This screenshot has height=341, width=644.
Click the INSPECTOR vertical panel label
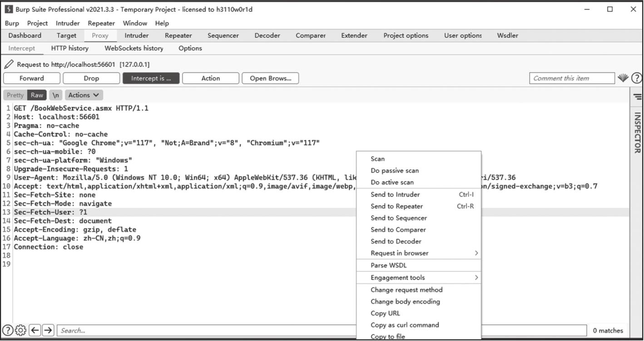point(637,133)
